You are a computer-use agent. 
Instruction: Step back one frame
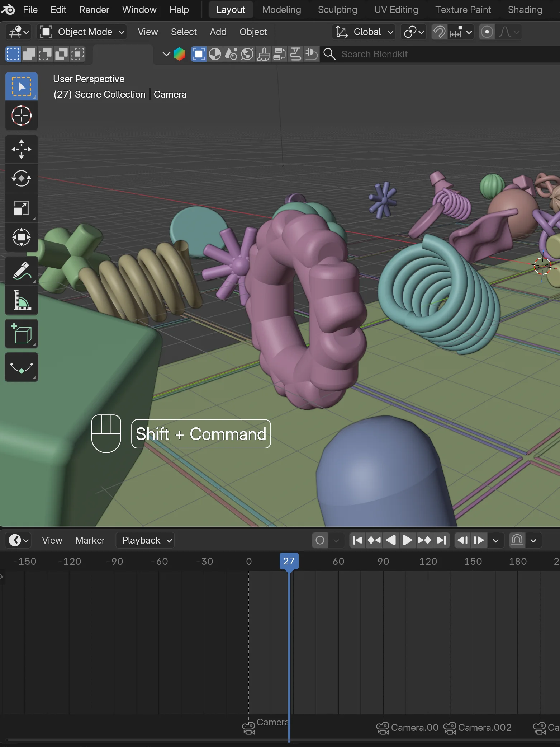pos(462,540)
